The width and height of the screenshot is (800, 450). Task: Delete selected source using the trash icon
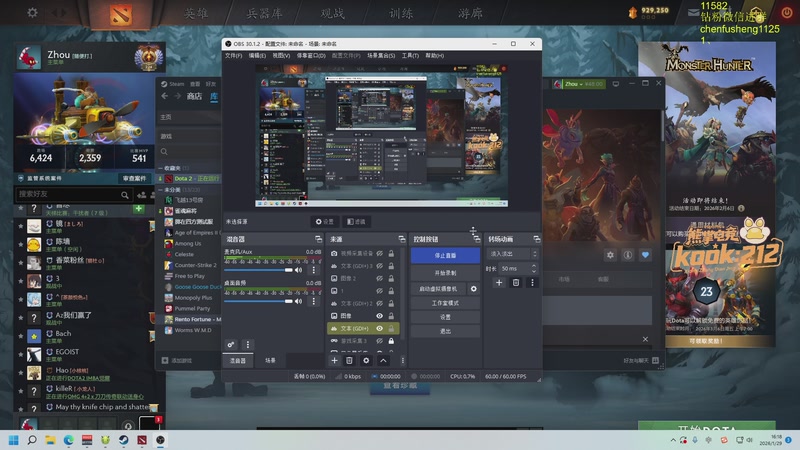349,361
